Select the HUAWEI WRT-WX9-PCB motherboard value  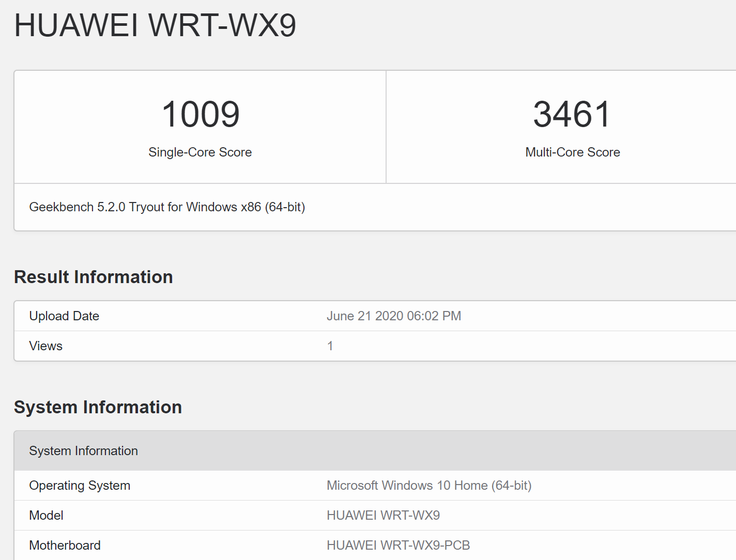coord(398,545)
